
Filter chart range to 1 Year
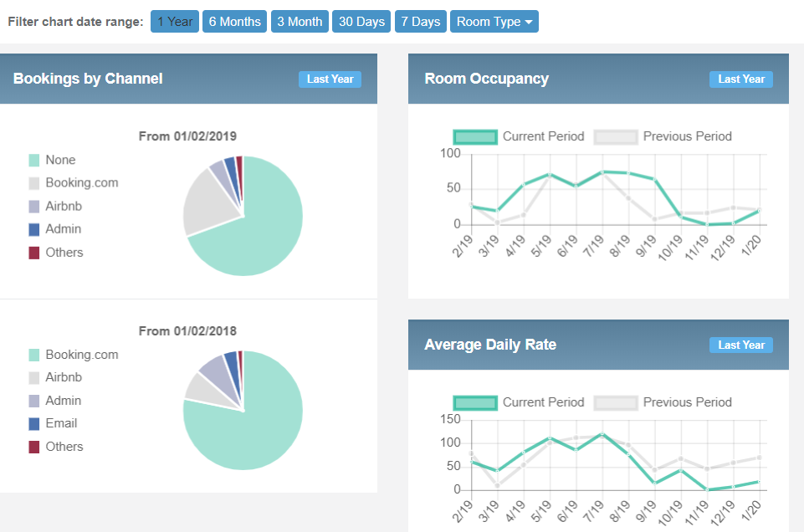[174, 22]
